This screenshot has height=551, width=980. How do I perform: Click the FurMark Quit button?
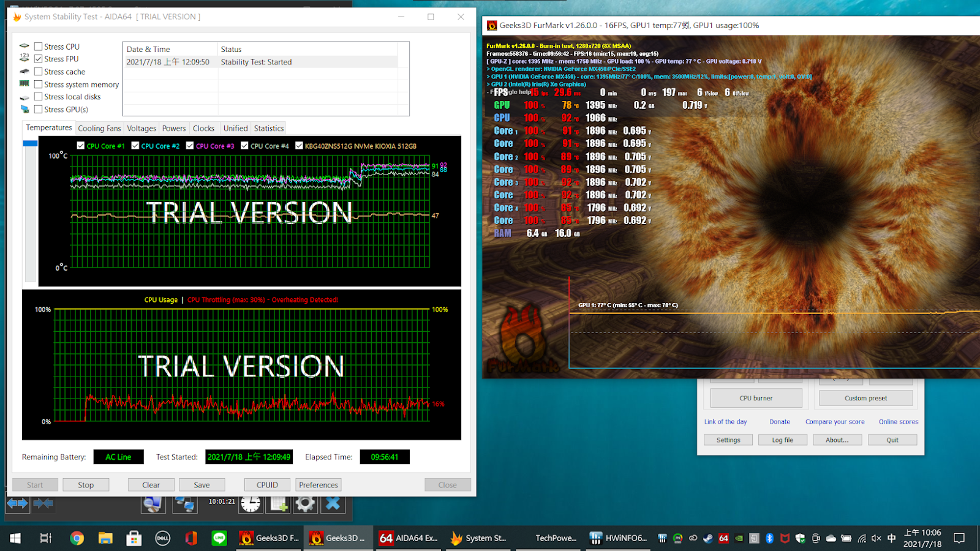(892, 440)
